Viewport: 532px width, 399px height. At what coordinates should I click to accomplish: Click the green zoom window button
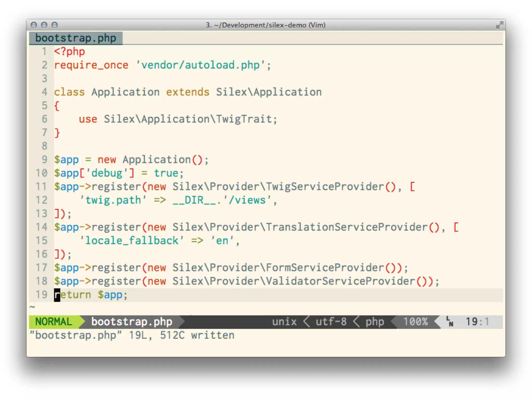click(55, 25)
